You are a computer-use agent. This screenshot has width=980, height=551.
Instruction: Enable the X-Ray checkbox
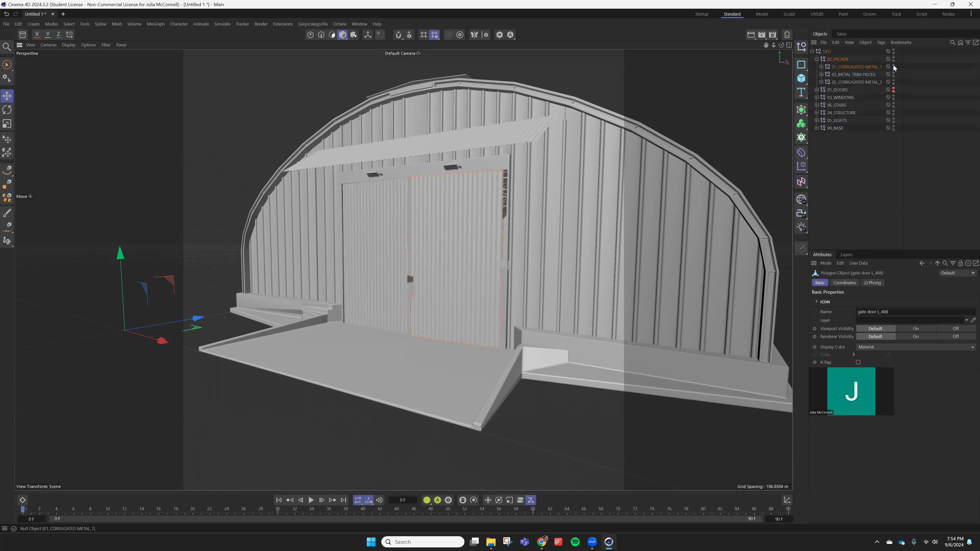pos(858,362)
